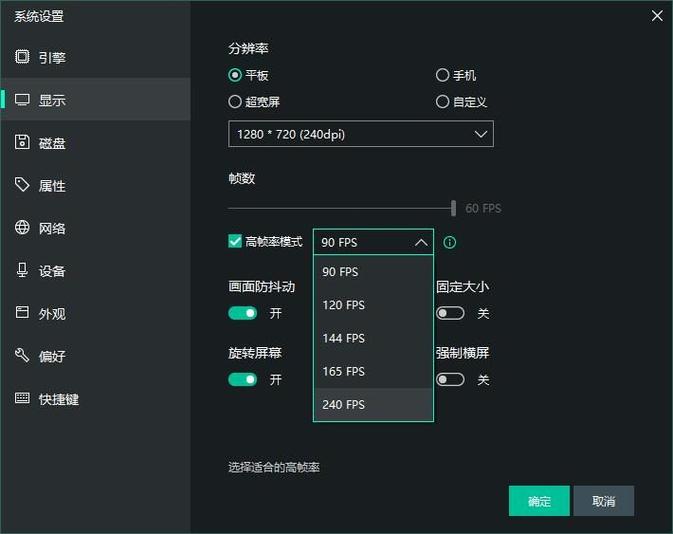This screenshot has height=534, width=673.
Task: Turn off the 画面防抖动 toggle
Action: (x=243, y=313)
